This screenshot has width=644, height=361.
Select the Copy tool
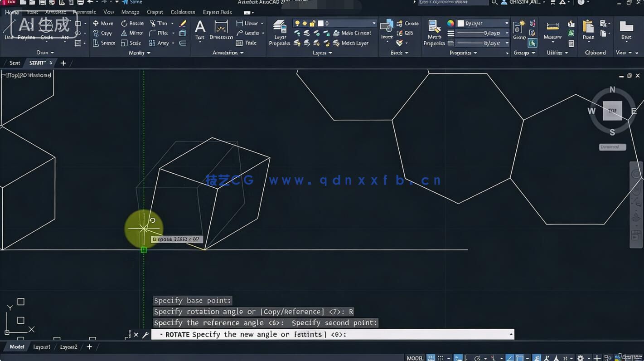[104, 33]
